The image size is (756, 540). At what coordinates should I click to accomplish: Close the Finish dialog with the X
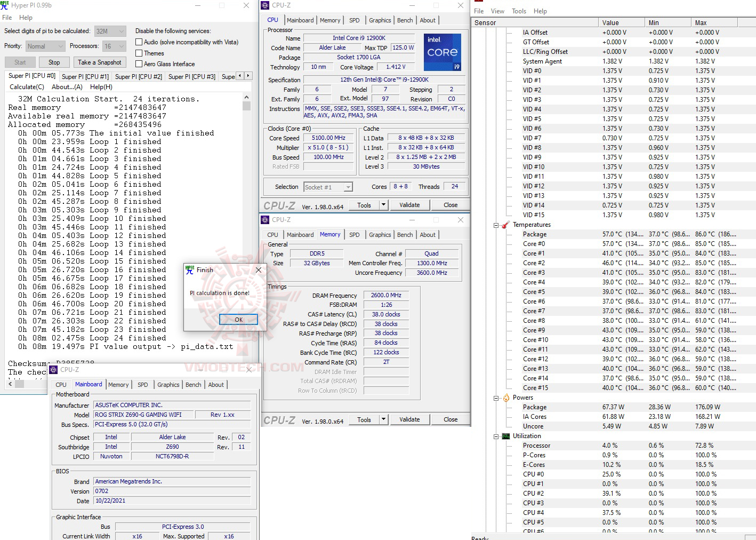[259, 270]
